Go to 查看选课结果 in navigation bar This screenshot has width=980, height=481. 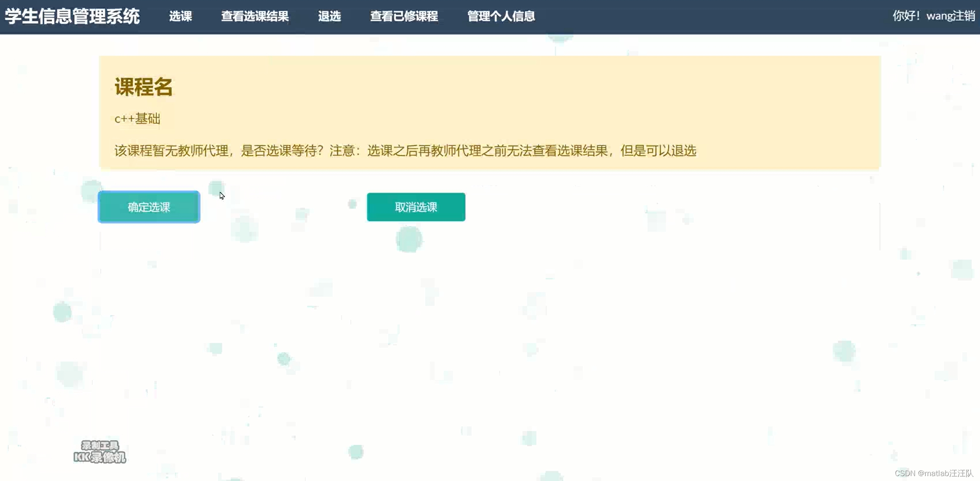(255, 16)
